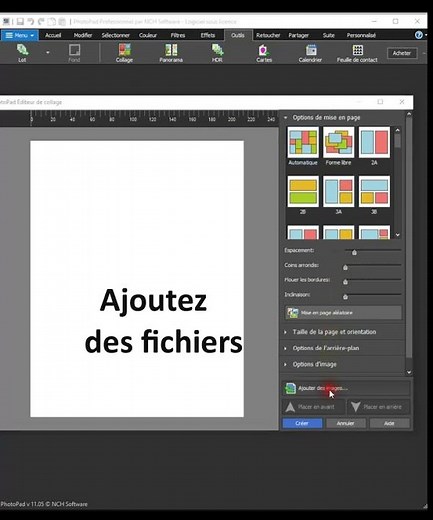Open the Suite tab
The height and width of the screenshot is (520, 433).
328,35
